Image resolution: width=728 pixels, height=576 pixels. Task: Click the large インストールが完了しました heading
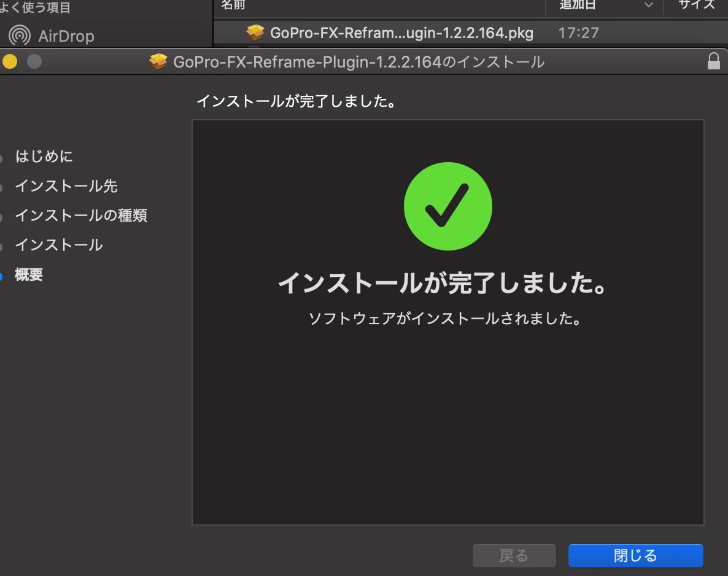443,282
